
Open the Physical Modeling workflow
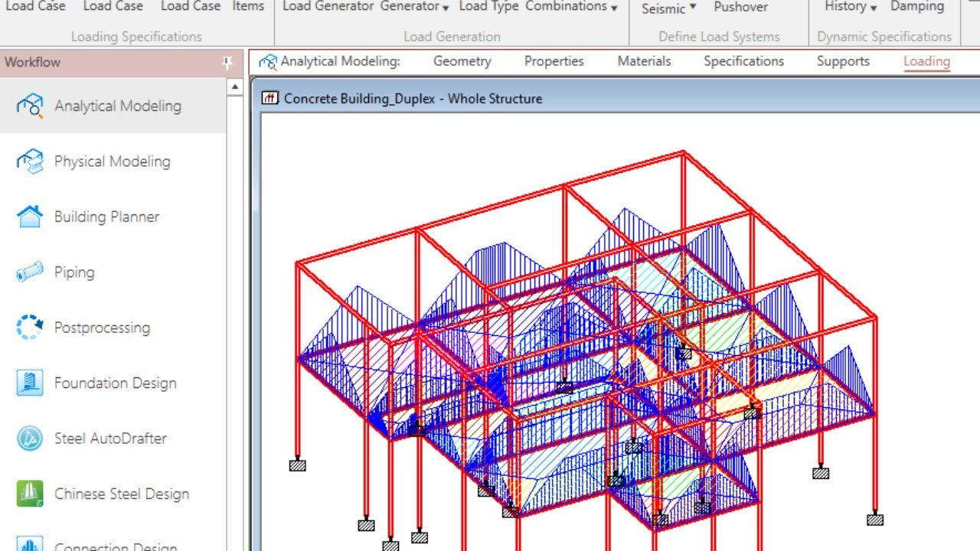tap(113, 161)
